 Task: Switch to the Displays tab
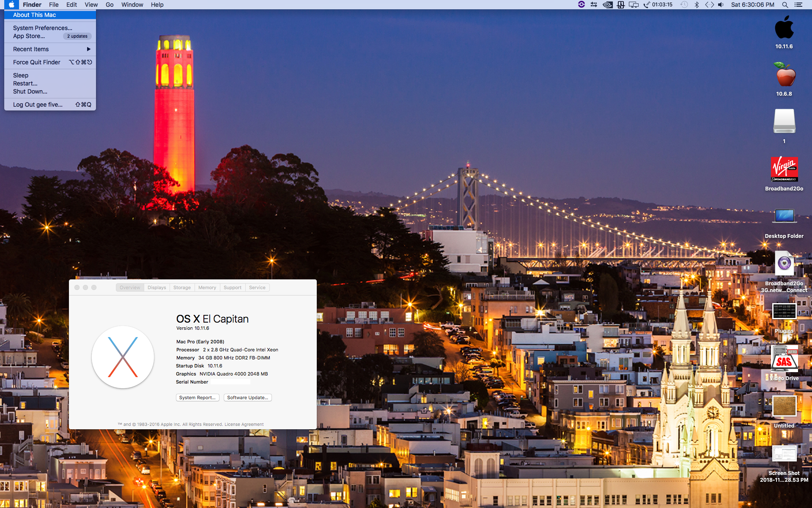(157, 287)
